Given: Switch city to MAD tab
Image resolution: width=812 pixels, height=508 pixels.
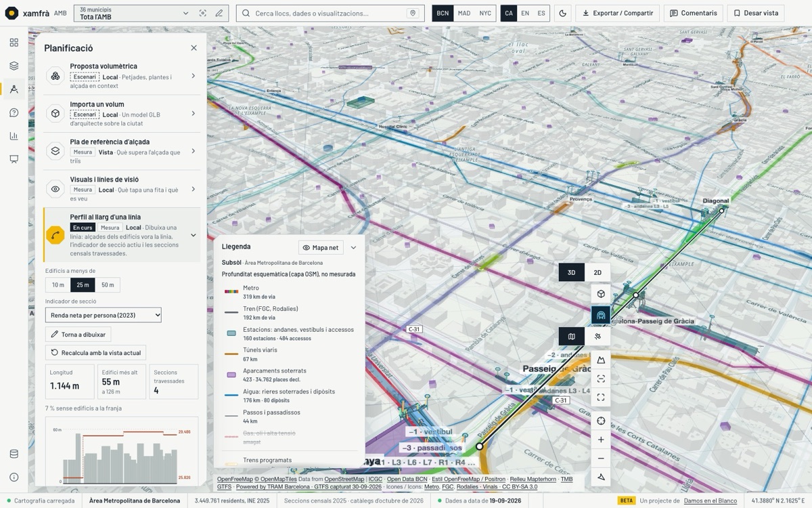Looking at the screenshot, I should coord(464,14).
